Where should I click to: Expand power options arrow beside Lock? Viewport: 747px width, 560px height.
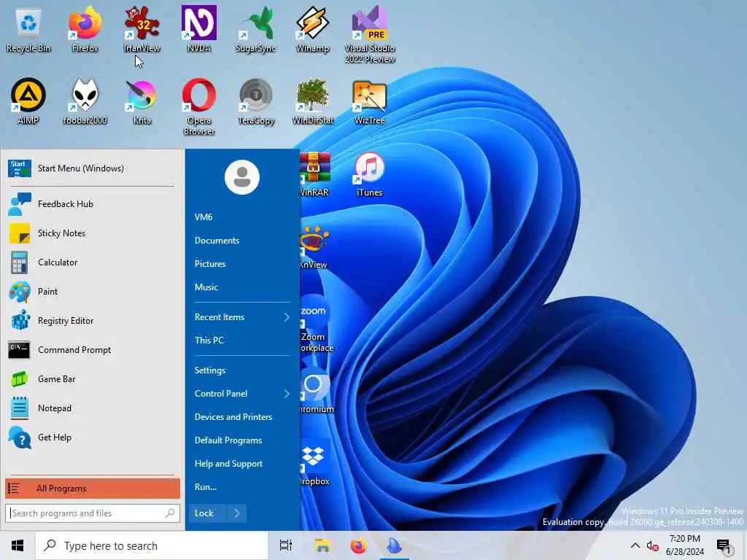coord(237,513)
